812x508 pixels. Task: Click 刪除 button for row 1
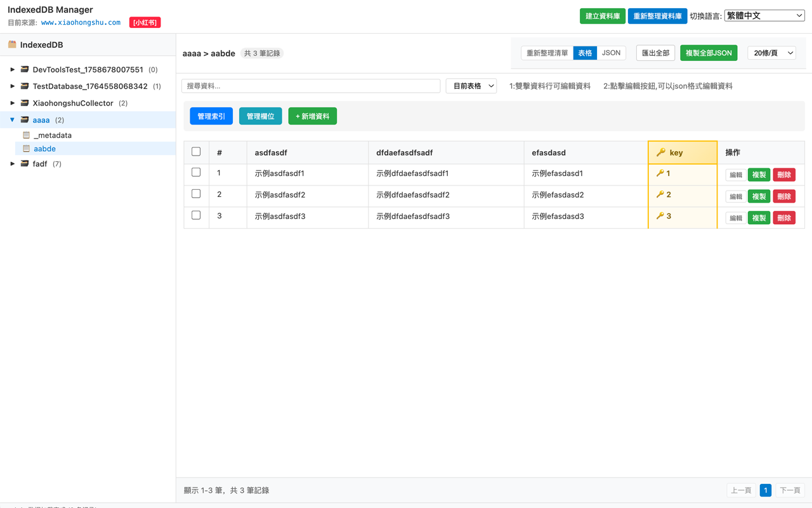coord(784,175)
